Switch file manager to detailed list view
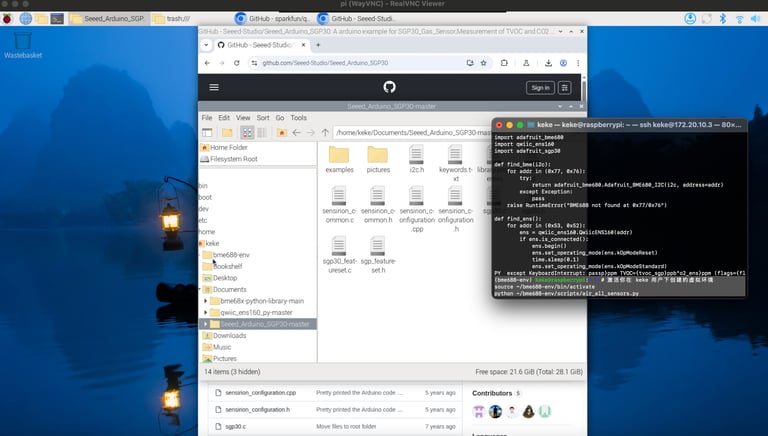Image resolution: width=768 pixels, height=436 pixels. click(262, 132)
